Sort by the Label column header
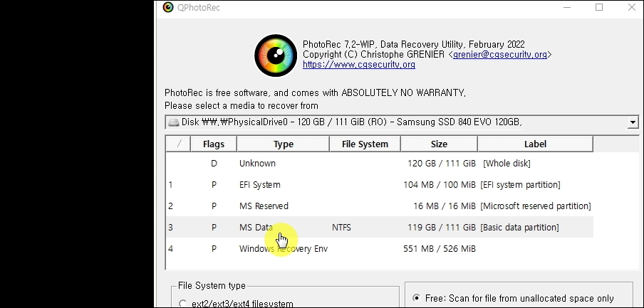The image size is (644, 308). coord(535,144)
